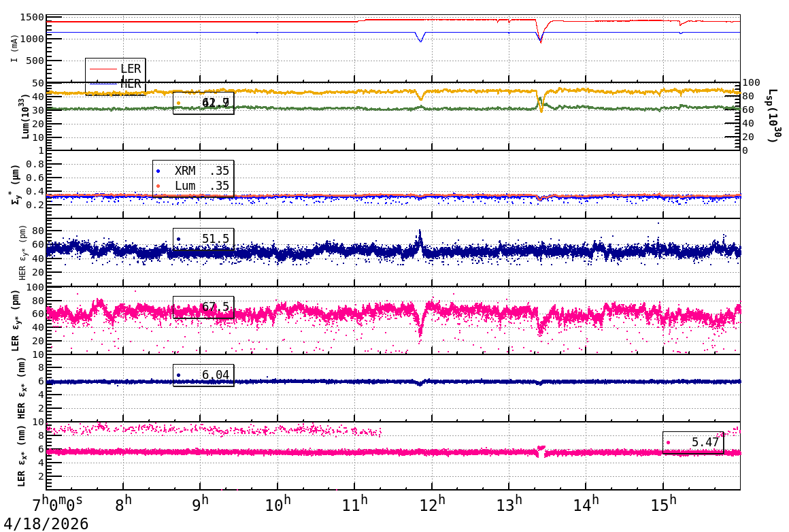
Task: Click the LER entry in the current legend
Action: point(130,69)
